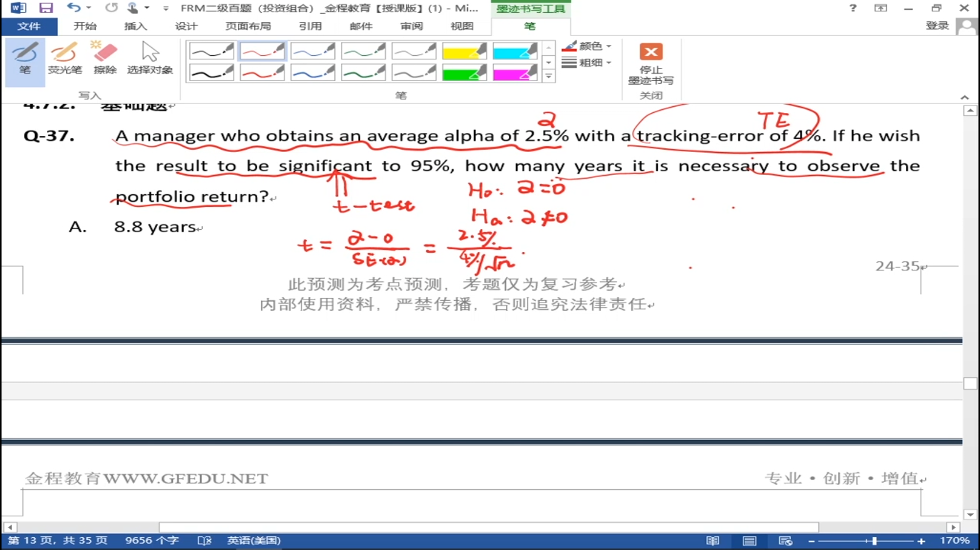
Task: Collapse the ribbon with the chevron
Action: (964, 97)
